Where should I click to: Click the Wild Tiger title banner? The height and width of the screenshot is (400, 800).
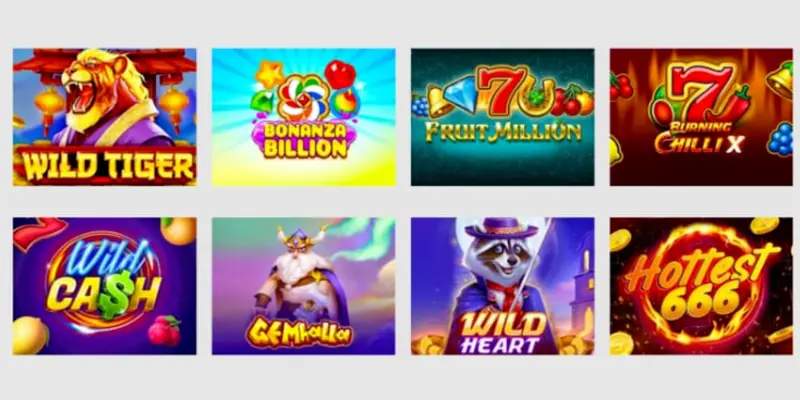click(105, 165)
